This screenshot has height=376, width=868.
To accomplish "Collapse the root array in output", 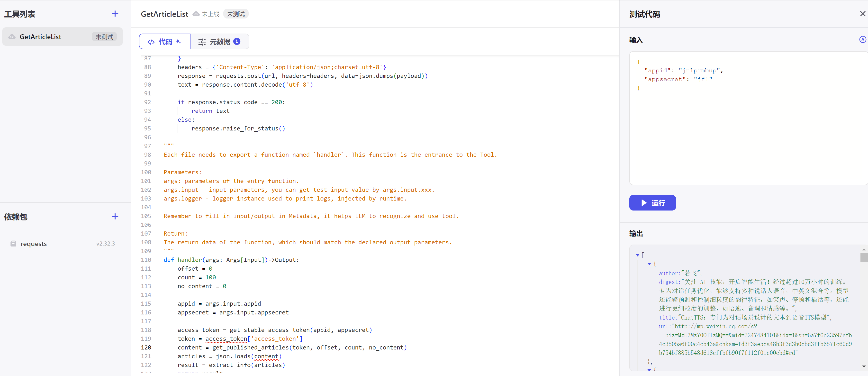I will (638, 255).
